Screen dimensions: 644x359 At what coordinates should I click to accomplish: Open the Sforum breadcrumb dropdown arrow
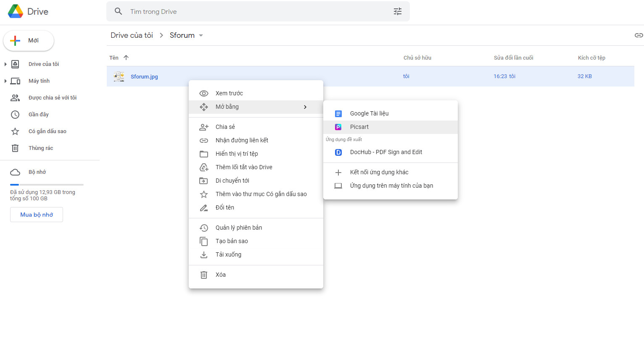pos(201,35)
